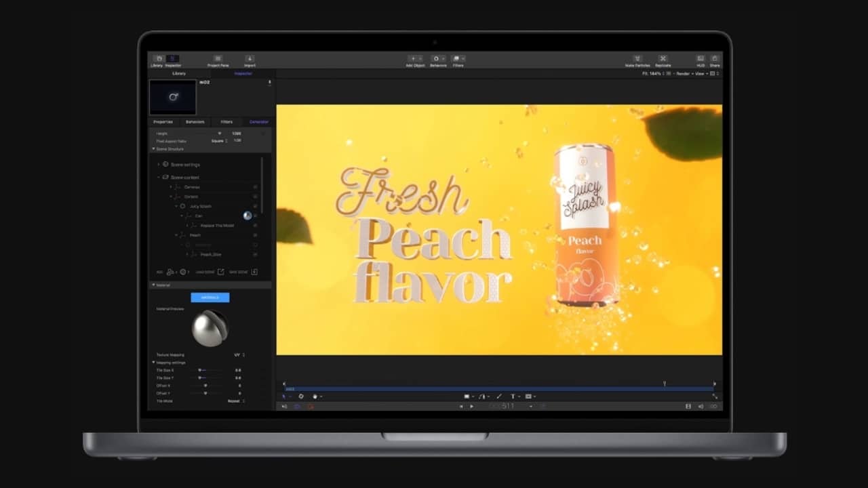
Task: Open the Pixel Aspect Ratio Square dropdown
Action: tap(219, 141)
